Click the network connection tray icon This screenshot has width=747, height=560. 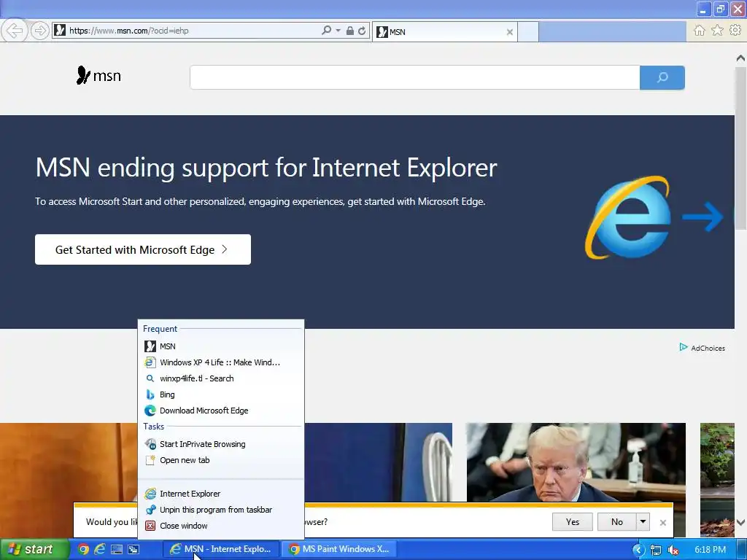pos(656,550)
